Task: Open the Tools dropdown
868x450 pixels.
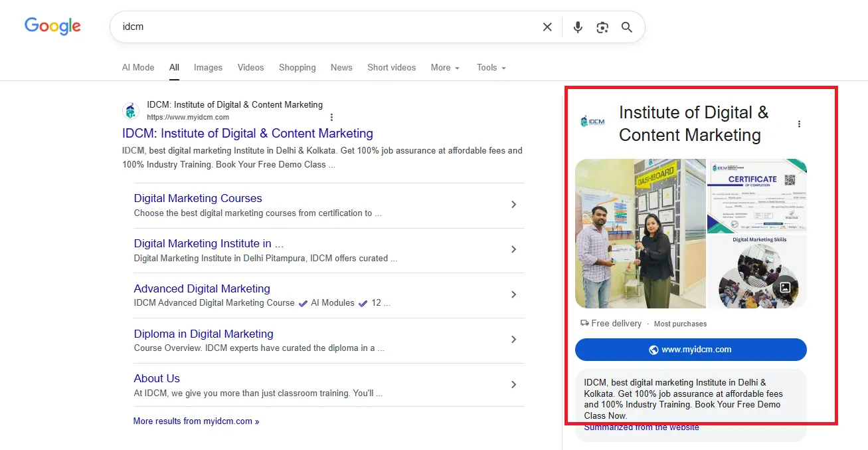Action: [491, 68]
